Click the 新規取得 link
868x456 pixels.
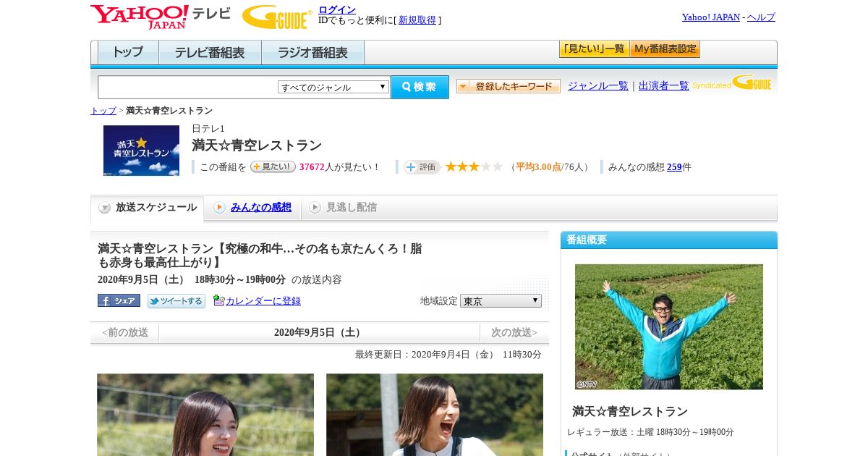tap(417, 20)
